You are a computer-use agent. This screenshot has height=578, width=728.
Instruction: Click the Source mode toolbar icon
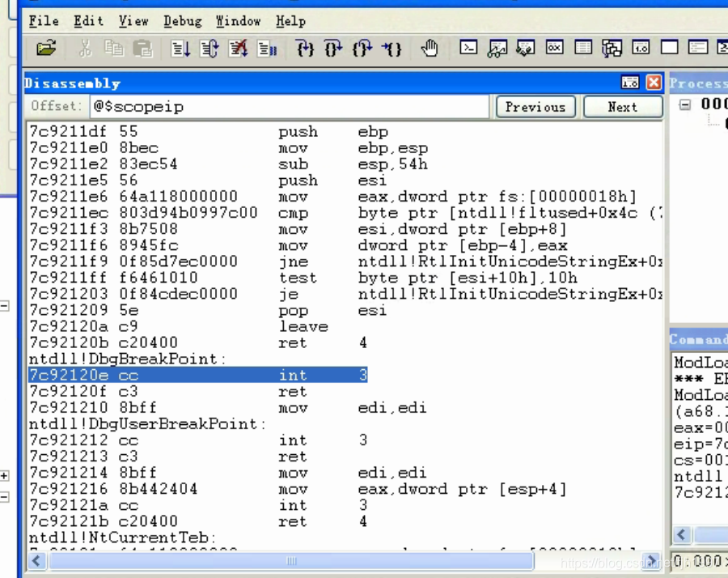tap(698, 48)
